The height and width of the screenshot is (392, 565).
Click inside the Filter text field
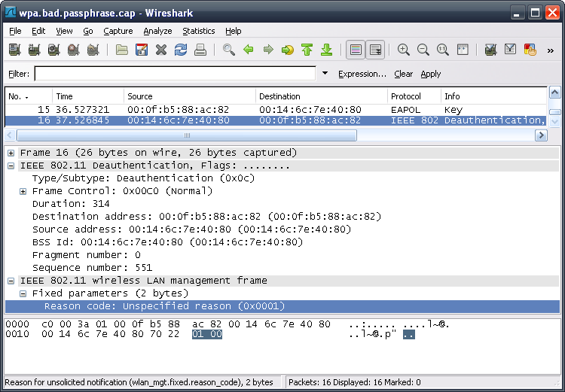click(x=175, y=74)
